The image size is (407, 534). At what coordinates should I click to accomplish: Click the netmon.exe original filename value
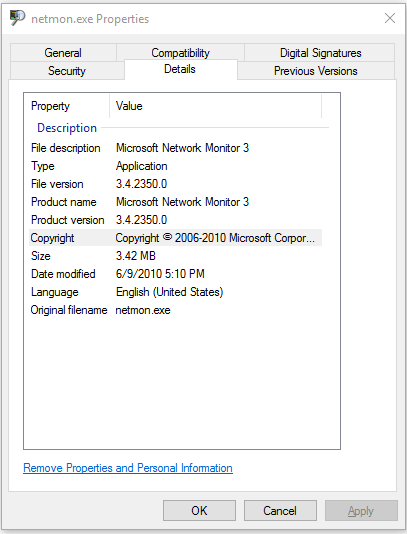[143, 310]
